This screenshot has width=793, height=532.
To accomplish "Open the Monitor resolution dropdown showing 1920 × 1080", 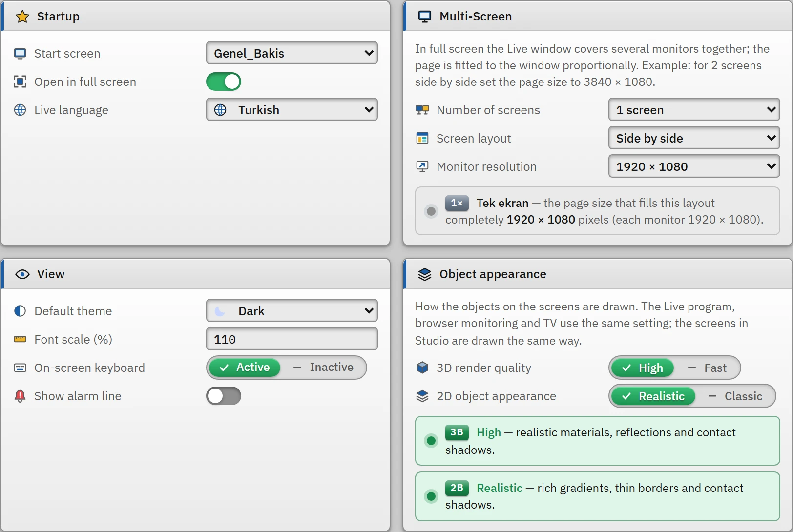I will (x=694, y=166).
